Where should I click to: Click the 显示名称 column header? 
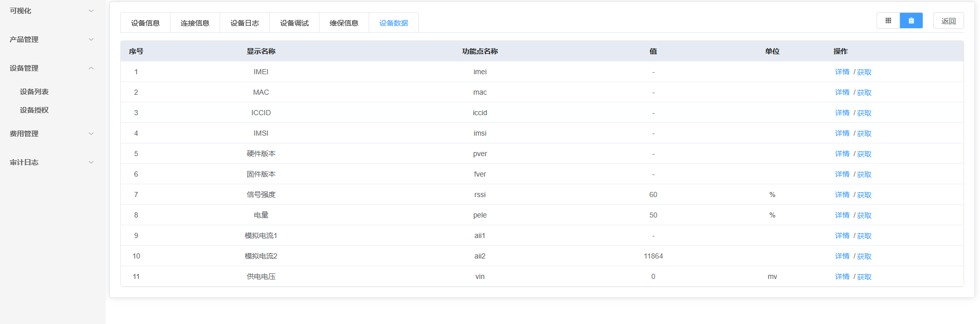tap(261, 51)
